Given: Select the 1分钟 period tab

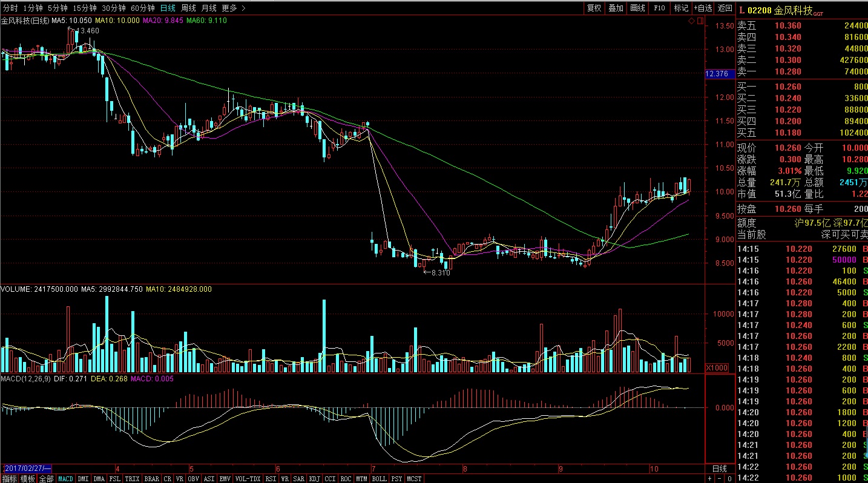Looking at the screenshot, I should pos(33,8).
